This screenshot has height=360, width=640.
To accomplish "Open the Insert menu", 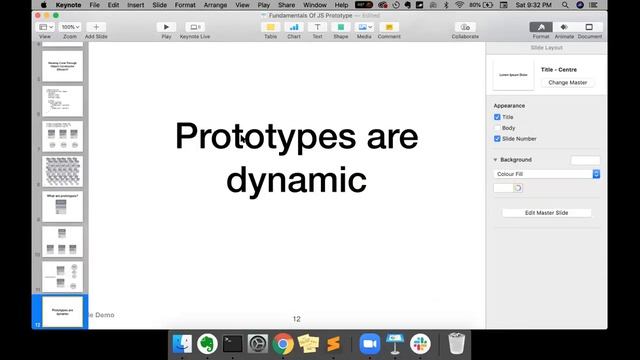I will click(x=136, y=5).
